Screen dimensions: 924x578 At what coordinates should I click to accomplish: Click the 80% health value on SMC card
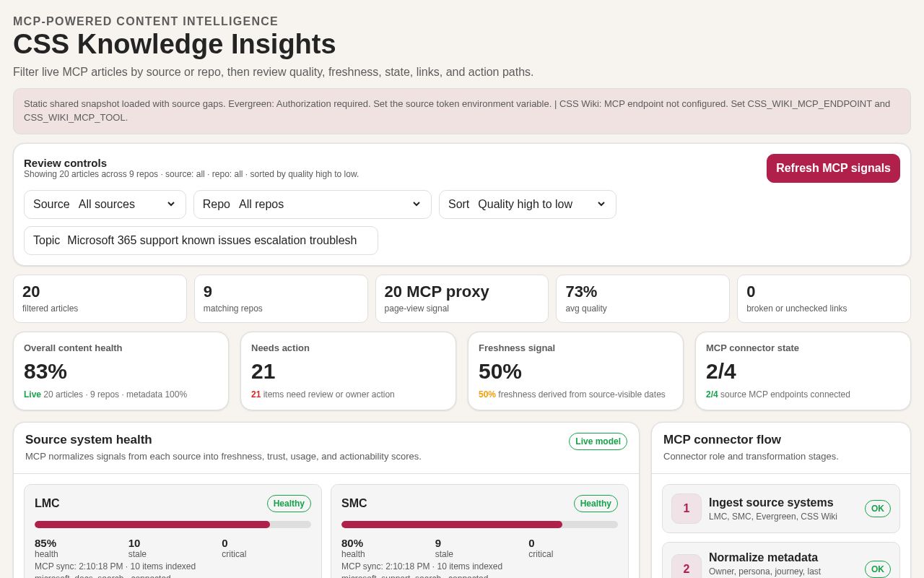(x=352, y=543)
